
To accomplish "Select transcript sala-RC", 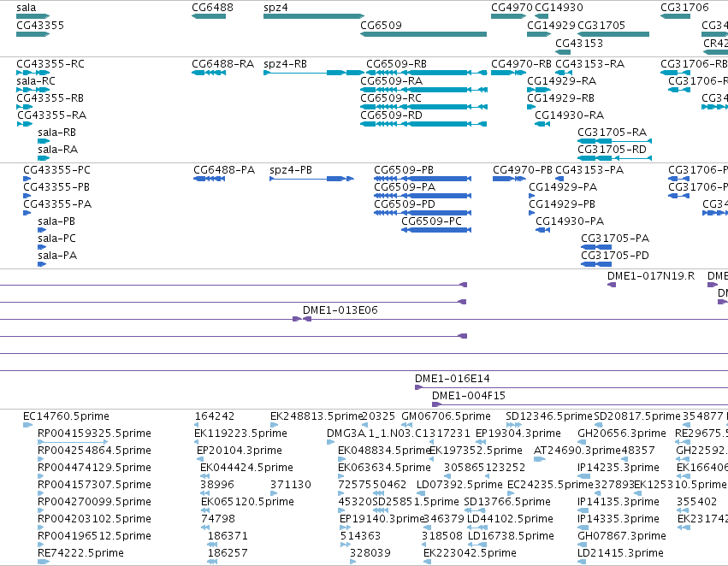I will click(x=33, y=90).
